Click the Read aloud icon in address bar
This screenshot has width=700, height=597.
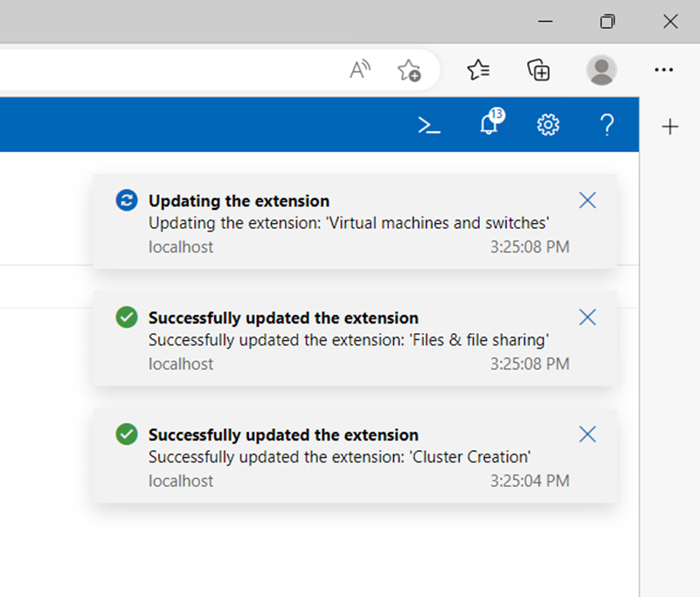(360, 70)
